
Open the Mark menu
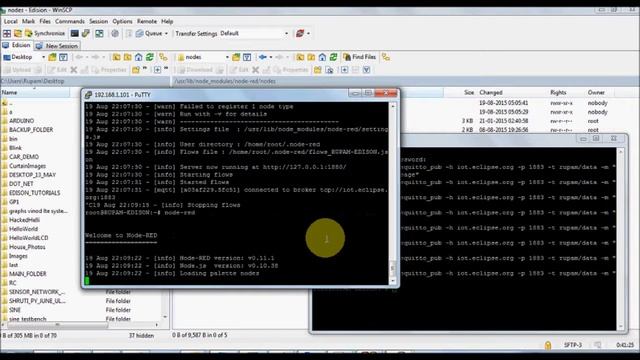(x=29, y=21)
